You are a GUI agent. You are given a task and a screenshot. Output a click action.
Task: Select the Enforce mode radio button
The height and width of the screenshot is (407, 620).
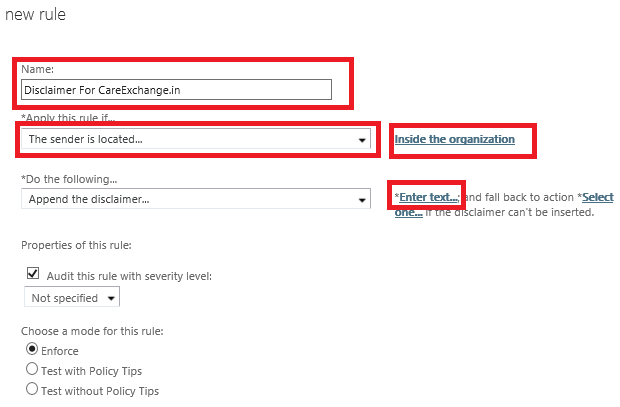coord(32,349)
